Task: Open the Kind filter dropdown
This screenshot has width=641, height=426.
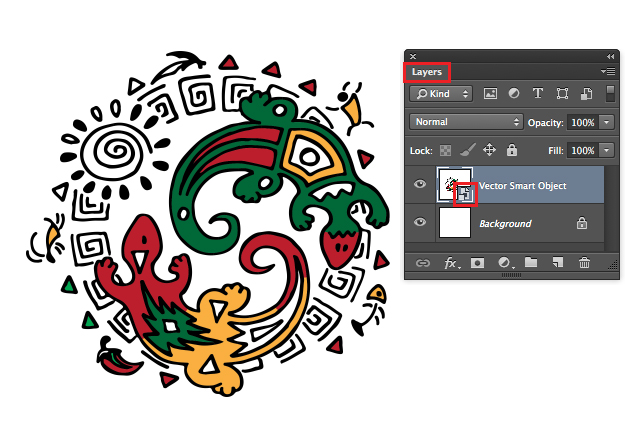Action: coord(443,94)
